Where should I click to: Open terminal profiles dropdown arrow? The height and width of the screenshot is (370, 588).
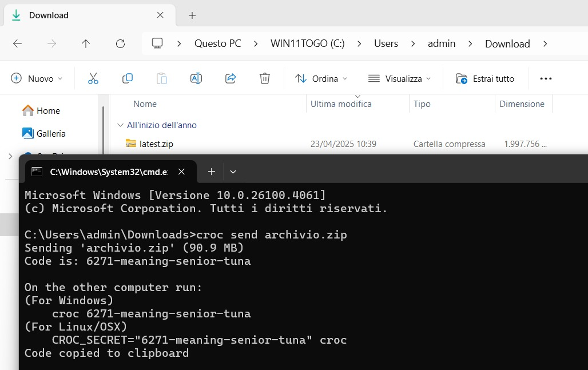(233, 172)
